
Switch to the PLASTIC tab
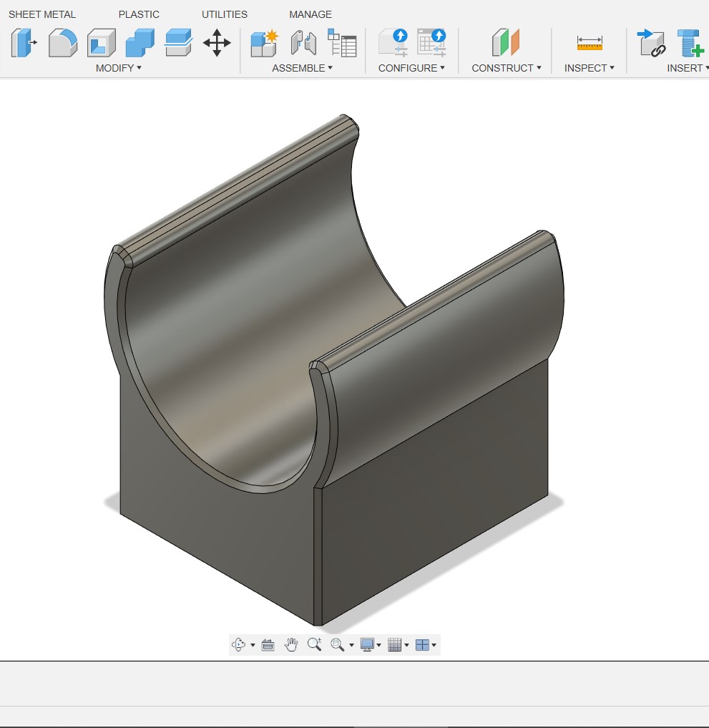pos(139,14)
